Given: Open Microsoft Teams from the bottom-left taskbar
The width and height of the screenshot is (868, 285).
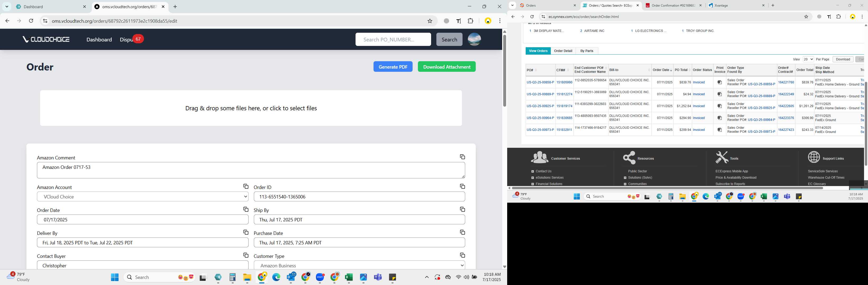Looking at the screenshot, I should (378, 277).
